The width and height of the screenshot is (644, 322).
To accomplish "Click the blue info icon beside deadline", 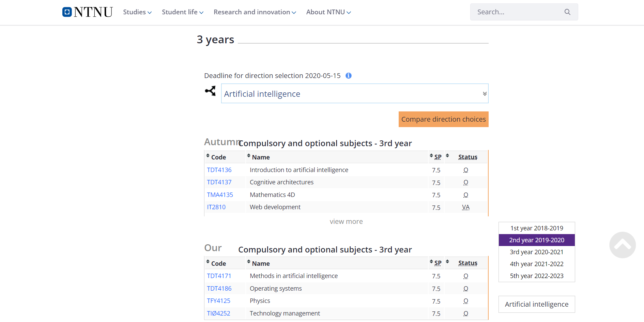I will pos(349,76).
